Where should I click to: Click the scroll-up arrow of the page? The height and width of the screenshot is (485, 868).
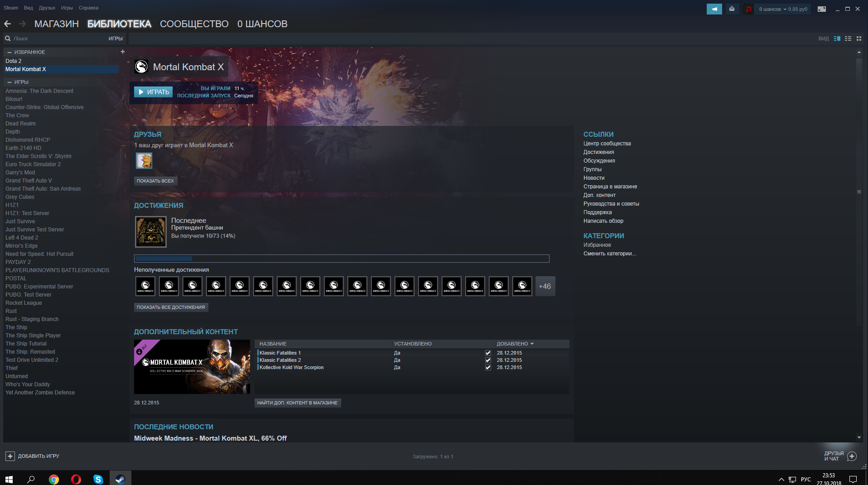pos(859,52)
